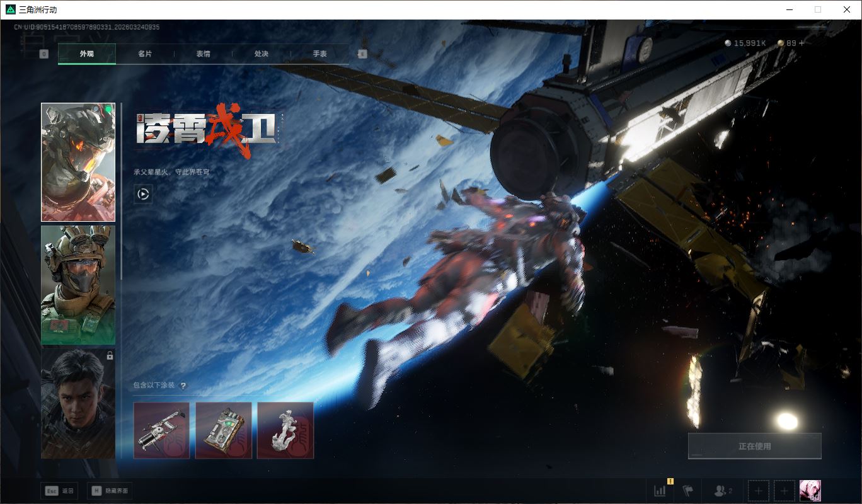
Task: Play the 凌霄戍卫 skin preview video
Action: pyautogui.click(x=143, y=194)
